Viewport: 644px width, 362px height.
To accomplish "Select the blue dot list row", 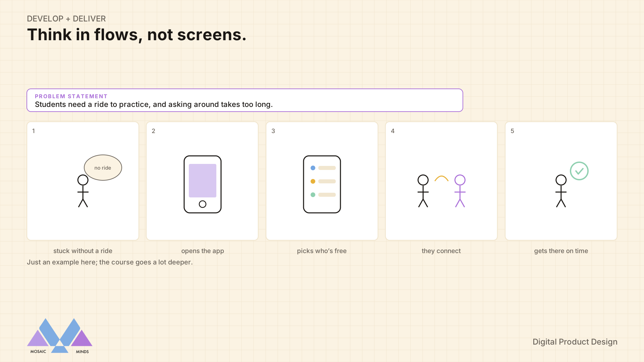I will (323, 168).
